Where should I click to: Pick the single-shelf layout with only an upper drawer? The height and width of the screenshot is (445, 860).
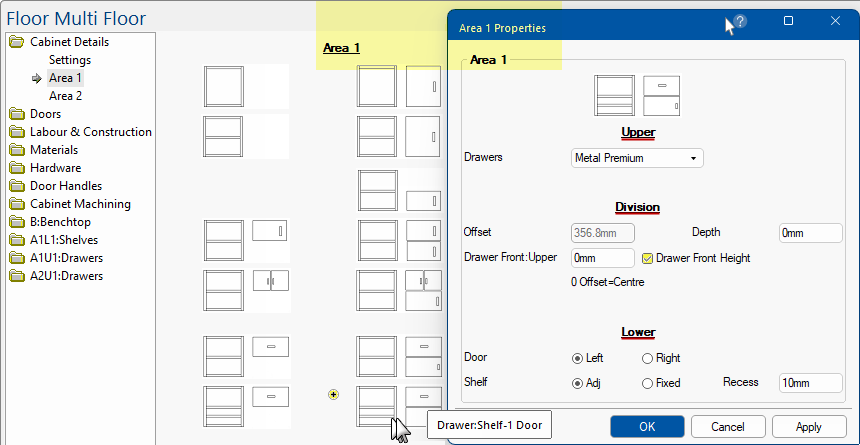(245, 357)
